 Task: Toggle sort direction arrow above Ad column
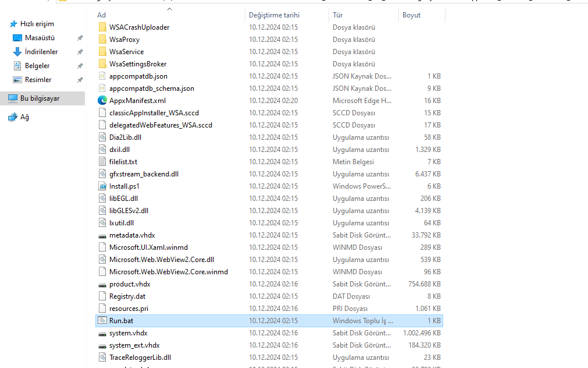[x=169, y=9]
